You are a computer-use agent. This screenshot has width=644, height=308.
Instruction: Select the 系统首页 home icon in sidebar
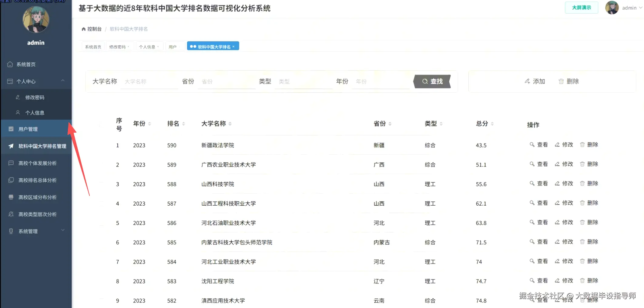click(10, 64)
